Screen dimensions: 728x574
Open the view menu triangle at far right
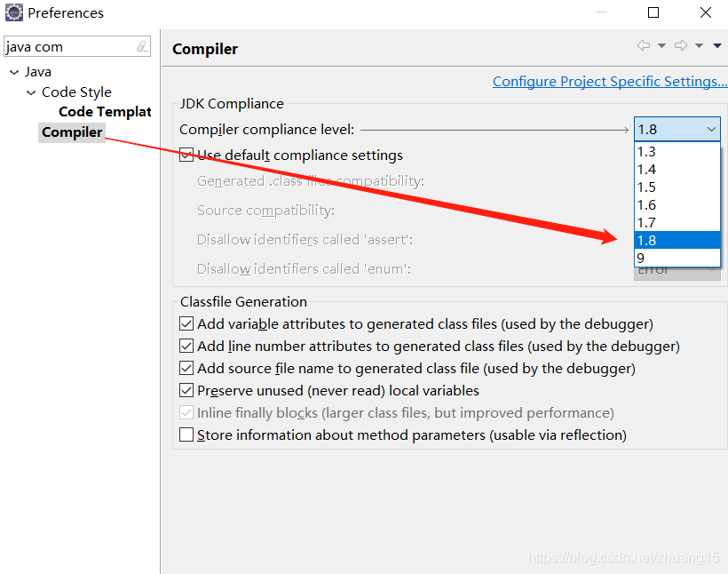tap(717, 45)
